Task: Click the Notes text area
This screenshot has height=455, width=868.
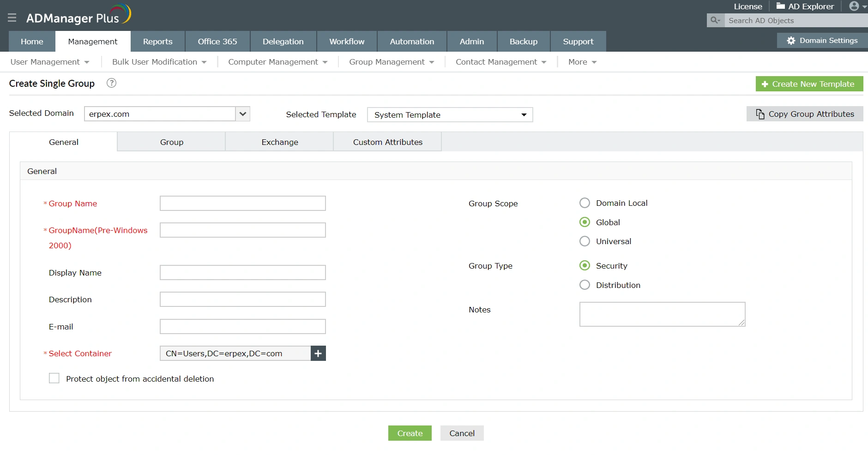Action: click(663, 314)
